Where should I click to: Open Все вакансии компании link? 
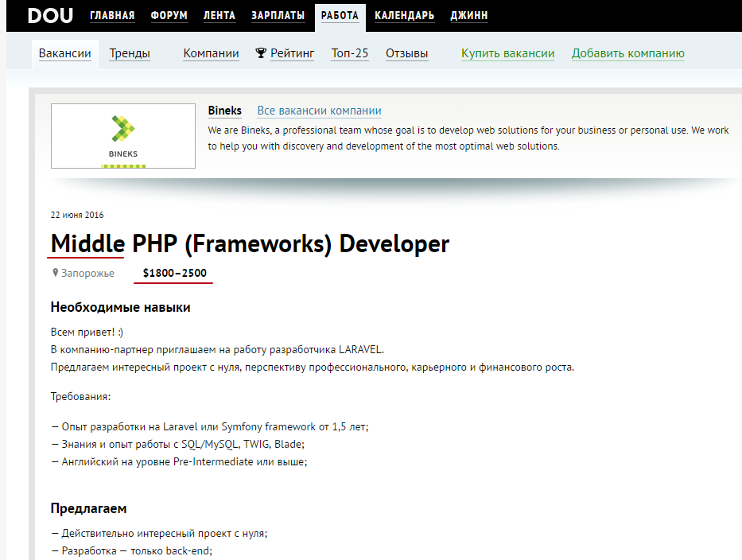pos(319,111)
